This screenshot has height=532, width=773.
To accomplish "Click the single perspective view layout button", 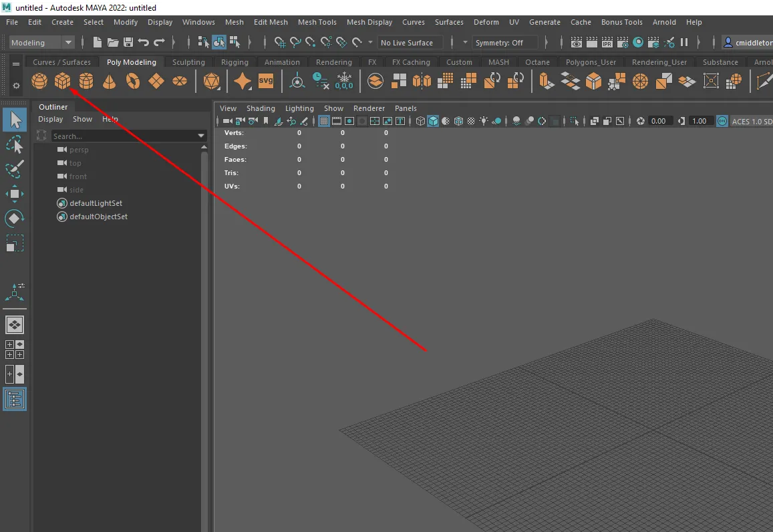I will [15, 325].
